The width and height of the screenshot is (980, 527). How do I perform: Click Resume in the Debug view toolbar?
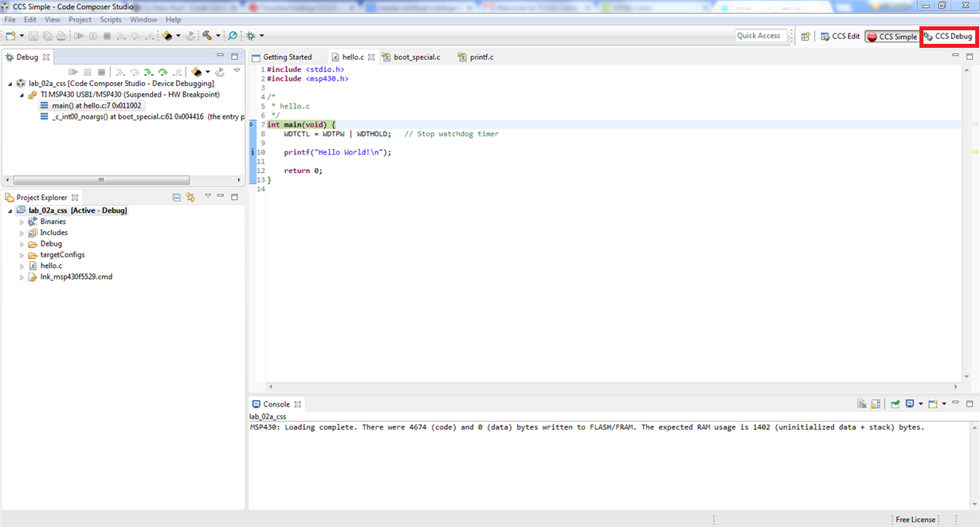[73, 72]
